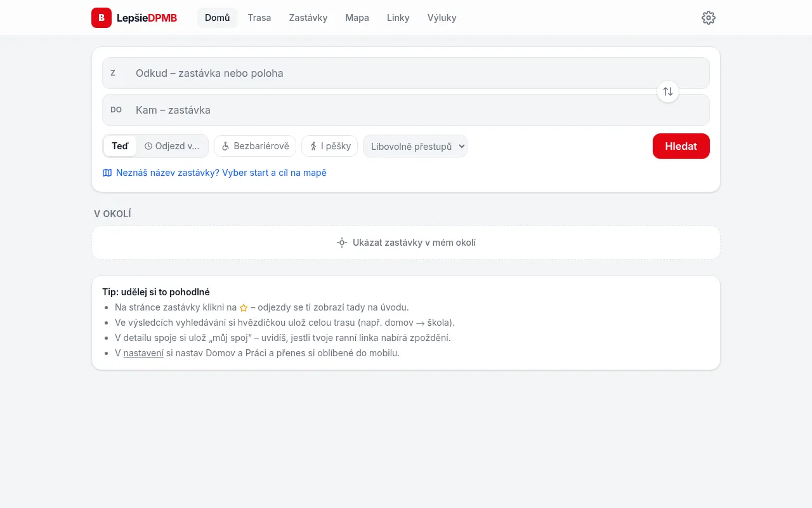Select the Teď departure option

tap(120, 146)
